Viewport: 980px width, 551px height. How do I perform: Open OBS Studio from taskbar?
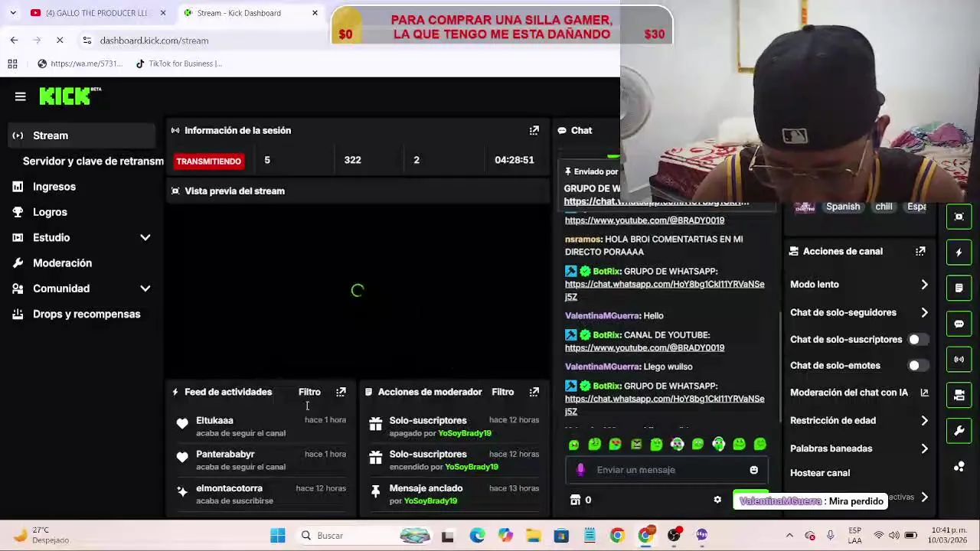pos(674,536)
